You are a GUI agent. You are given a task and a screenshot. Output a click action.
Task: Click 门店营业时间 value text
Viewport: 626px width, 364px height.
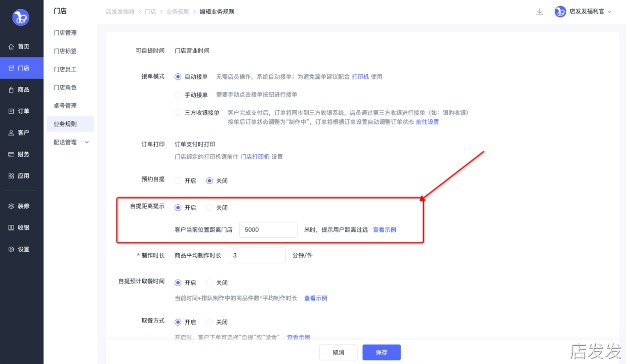(192, 51)
